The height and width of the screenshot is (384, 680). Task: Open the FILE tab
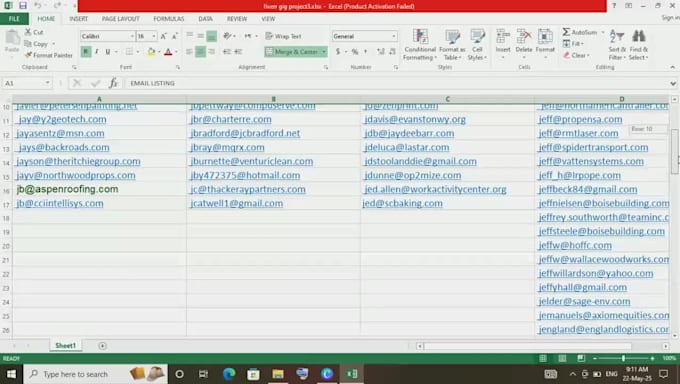coord(14,19)
